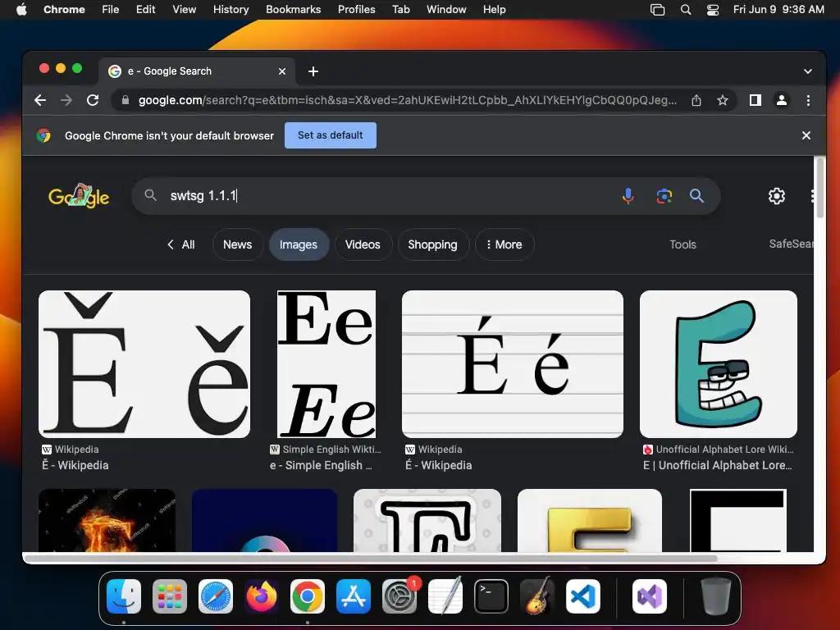Image resolution: width=840 pixels, height=630 pixels.
Task: Open the 'É - Wikipedia' result link
Action: pos(438,465)
